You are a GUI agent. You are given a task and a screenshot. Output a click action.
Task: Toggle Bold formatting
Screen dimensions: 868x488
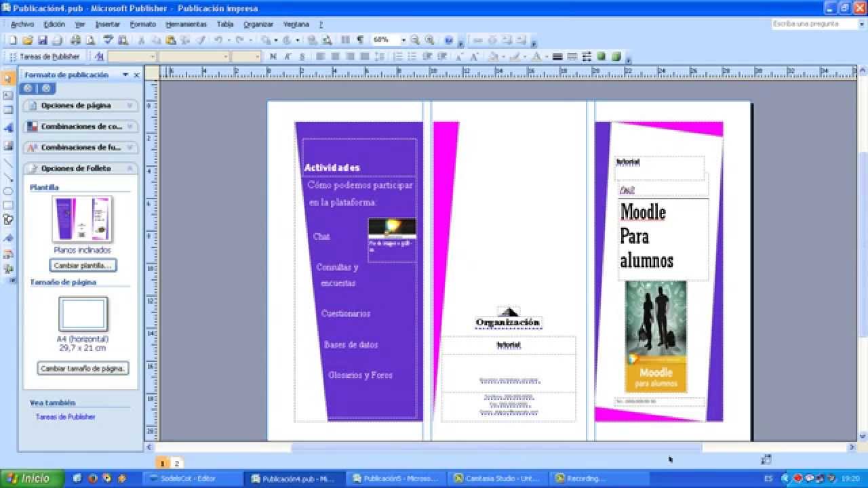click(273, 56)
